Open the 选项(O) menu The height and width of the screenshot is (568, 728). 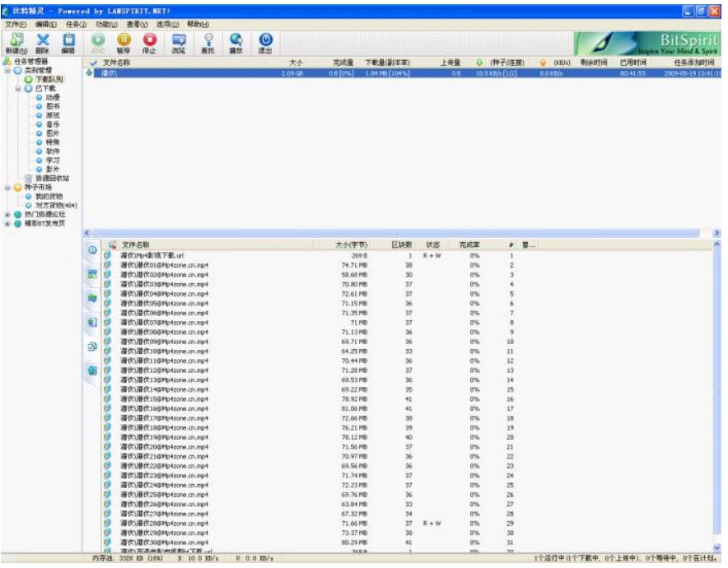[167, 25]
